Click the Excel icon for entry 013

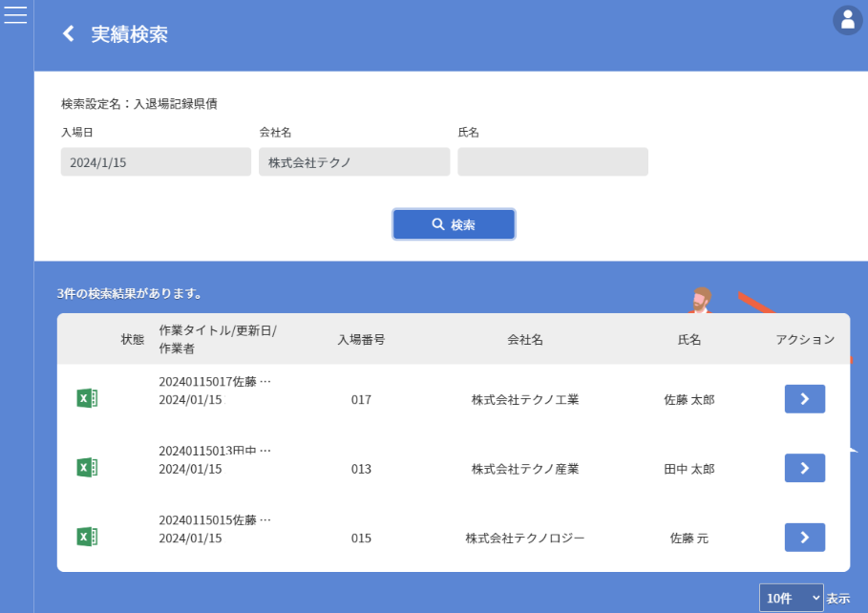click(x=87, y=468)
